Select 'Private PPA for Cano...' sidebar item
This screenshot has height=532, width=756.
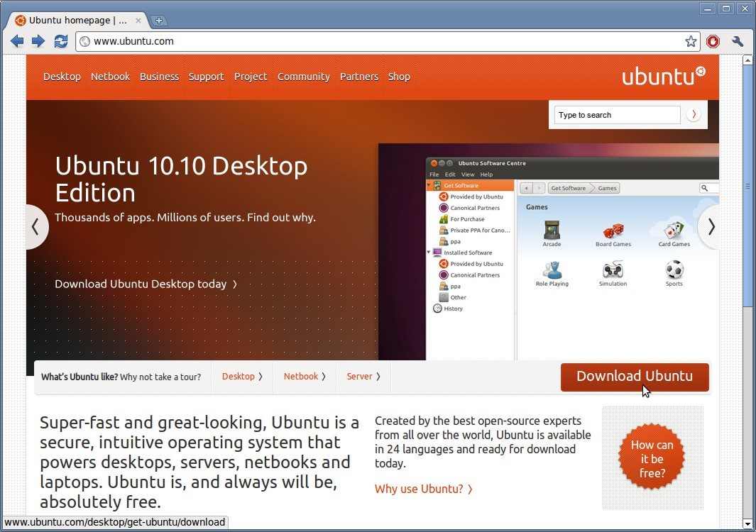pos(474,231)
